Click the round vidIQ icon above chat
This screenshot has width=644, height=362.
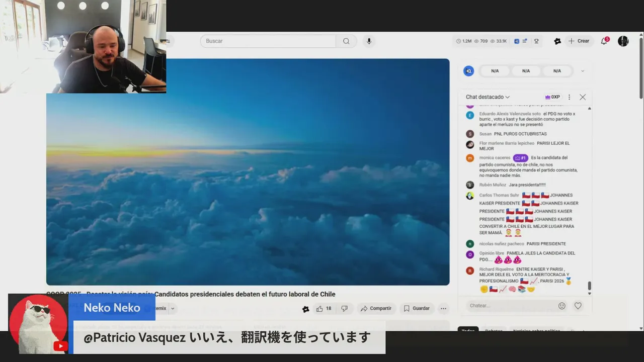click(x=468, y=71)
